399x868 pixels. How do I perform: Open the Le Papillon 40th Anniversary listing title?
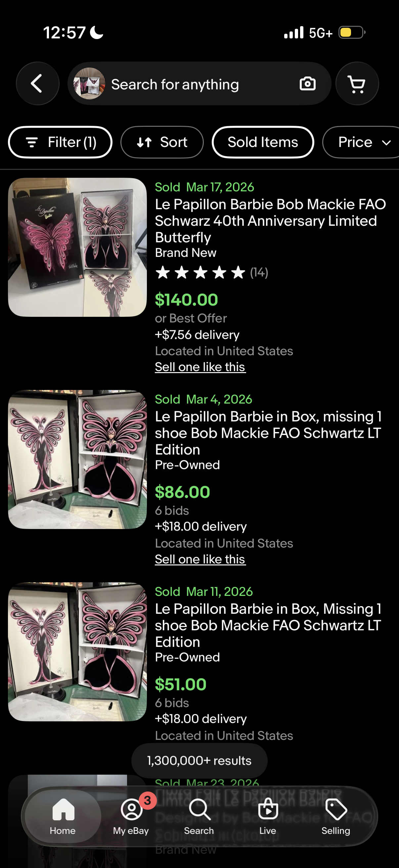coord(270,221)
